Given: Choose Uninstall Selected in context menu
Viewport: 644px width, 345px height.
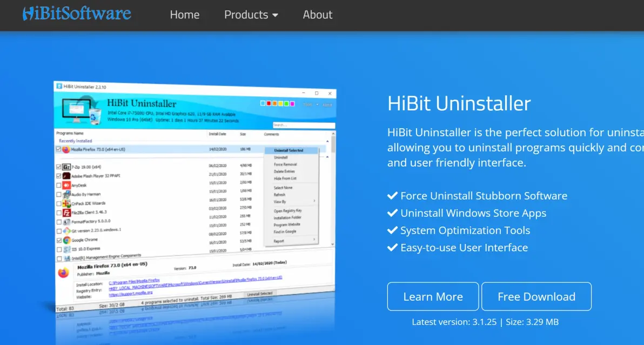Looking at the screenshot, I should pos(292,150).
